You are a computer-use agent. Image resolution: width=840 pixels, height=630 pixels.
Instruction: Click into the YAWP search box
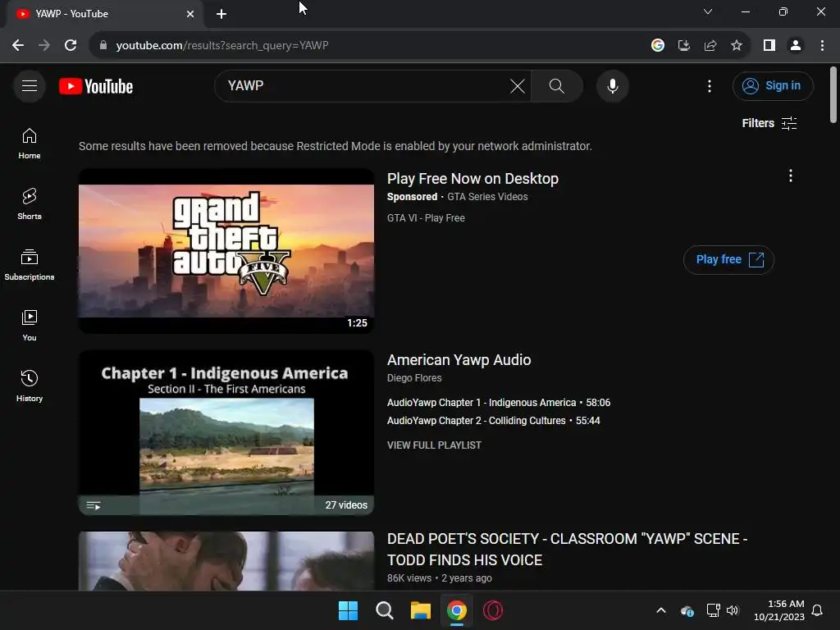[x=364, y=85]
